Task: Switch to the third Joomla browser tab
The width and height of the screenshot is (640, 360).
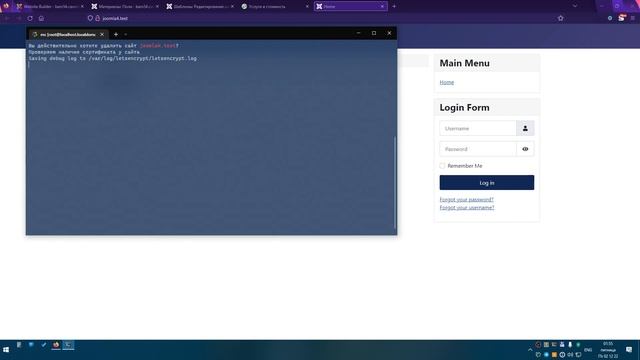Action: [x=200, y=7]
